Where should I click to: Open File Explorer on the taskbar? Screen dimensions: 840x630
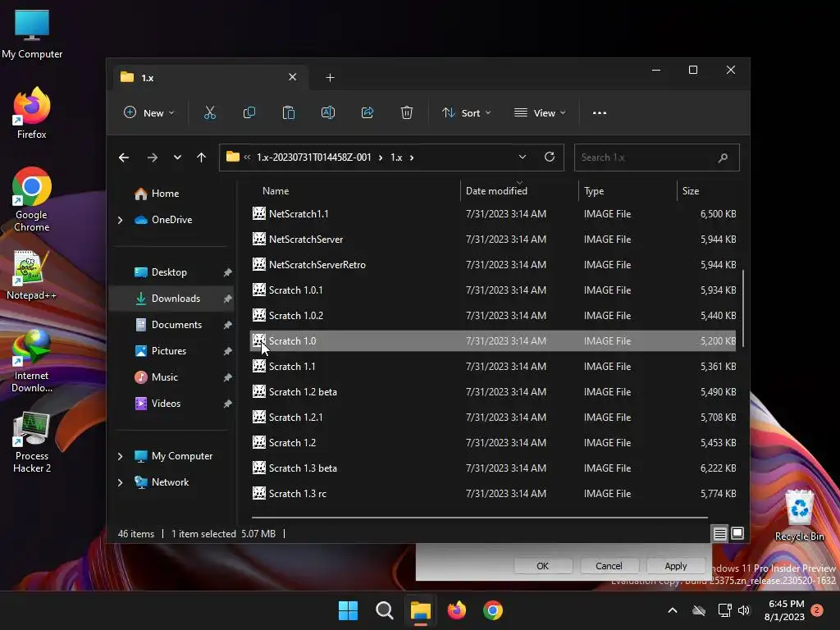pyautogui.click(x=421, y=610)
